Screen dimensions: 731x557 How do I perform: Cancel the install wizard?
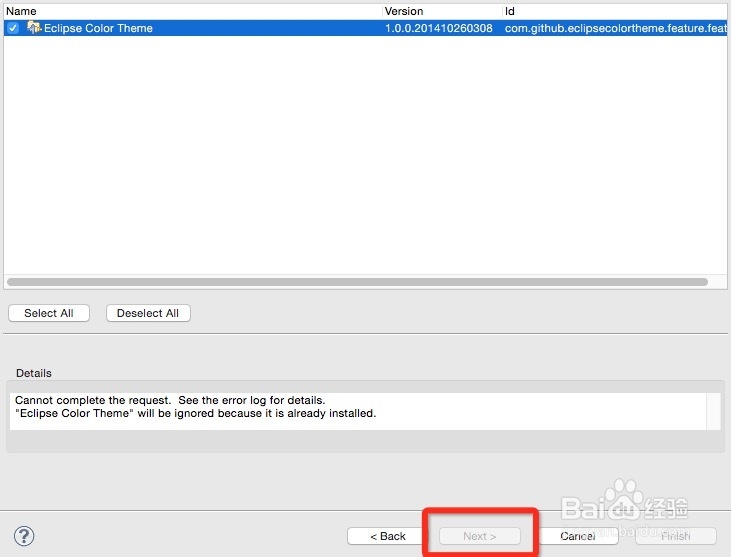[578, 536]
